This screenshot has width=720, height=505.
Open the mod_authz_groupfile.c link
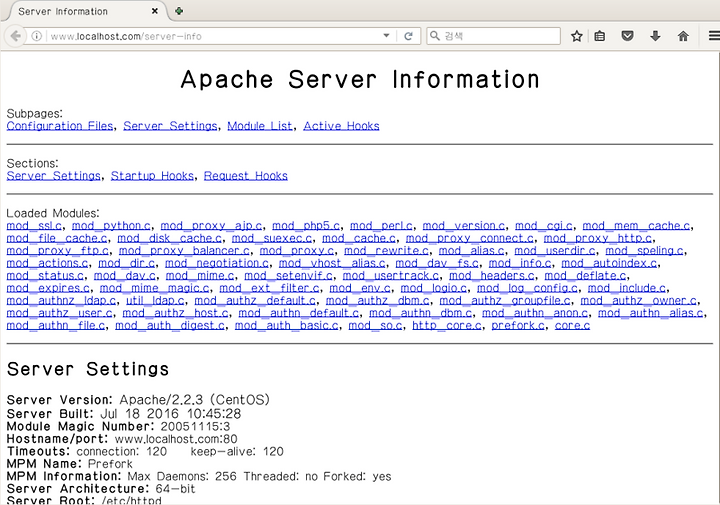[505, 300]
